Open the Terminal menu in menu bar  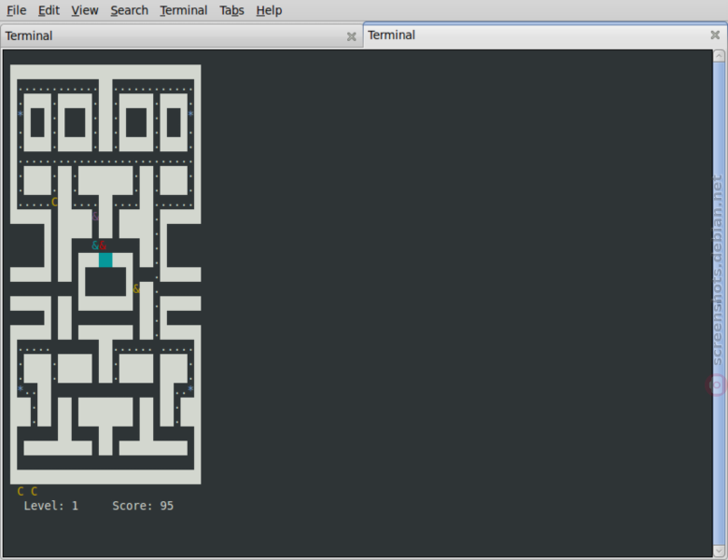tap(183, 10)
